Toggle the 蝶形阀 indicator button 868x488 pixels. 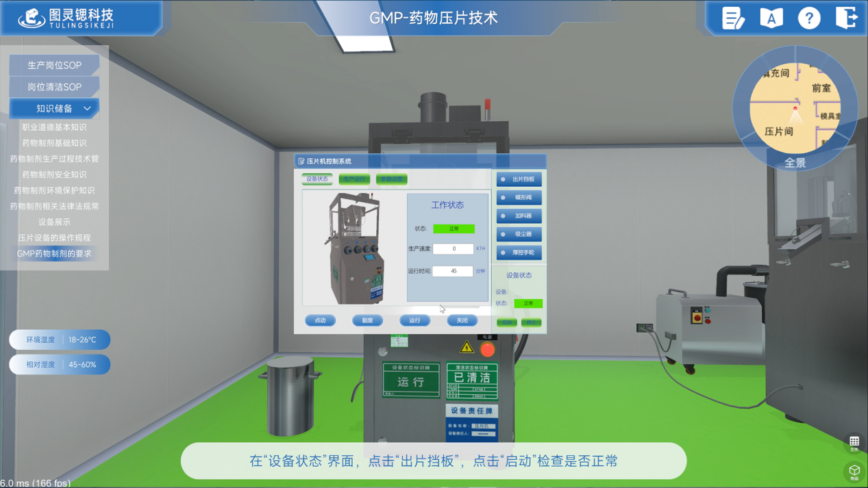[519, 198]
